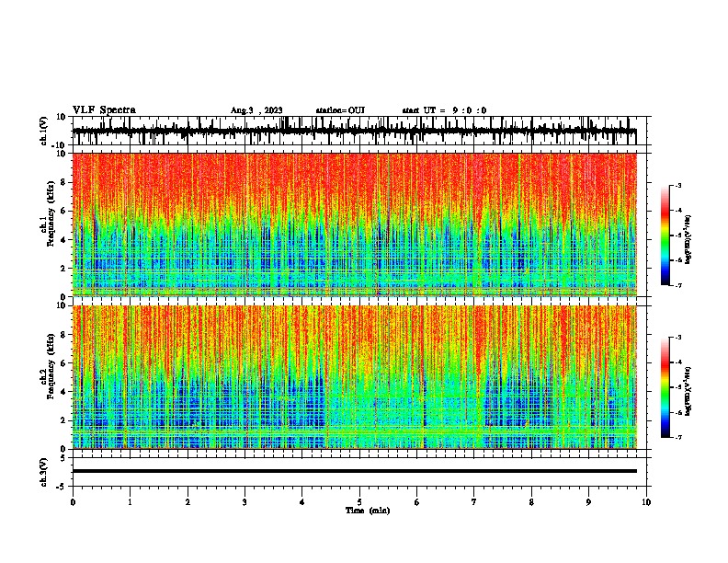Click time tick label "9" on the x-axis
This screenshot has height=563, width=728.
click(588, 502)
